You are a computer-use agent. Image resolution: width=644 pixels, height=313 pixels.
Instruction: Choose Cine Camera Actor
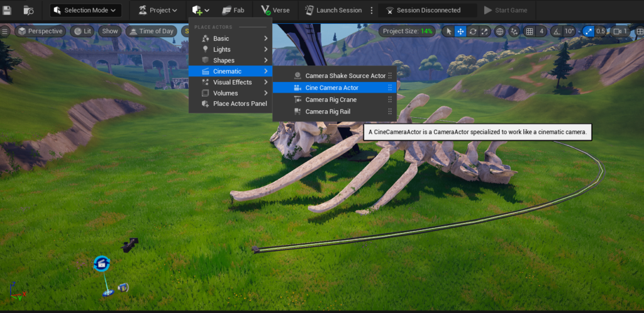click(x=335, y=88)
